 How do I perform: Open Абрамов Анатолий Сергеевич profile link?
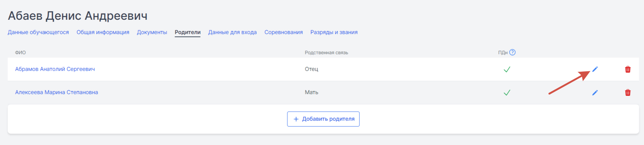(x=55, y=69)
